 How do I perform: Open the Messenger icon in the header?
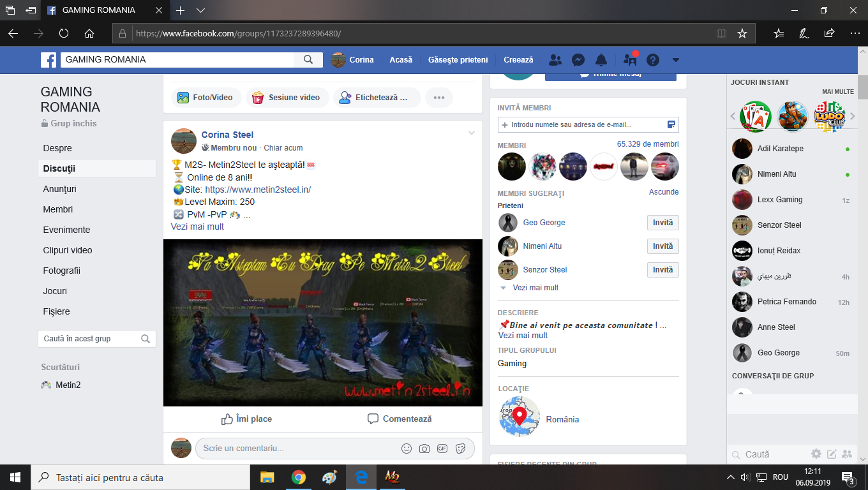578,60
